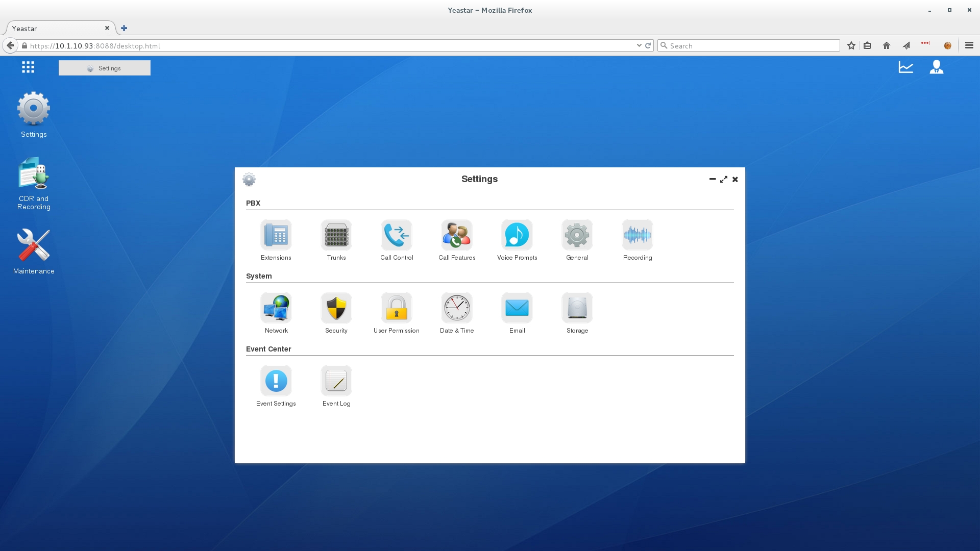This screenshot has height=551, width=980.
Task: Maximize the Settings window
Action: tap(724, 179)
